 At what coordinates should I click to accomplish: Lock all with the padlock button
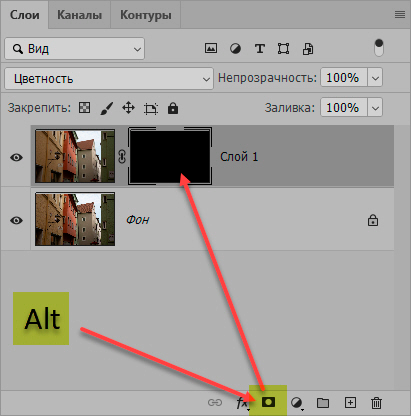pos(173,108)
